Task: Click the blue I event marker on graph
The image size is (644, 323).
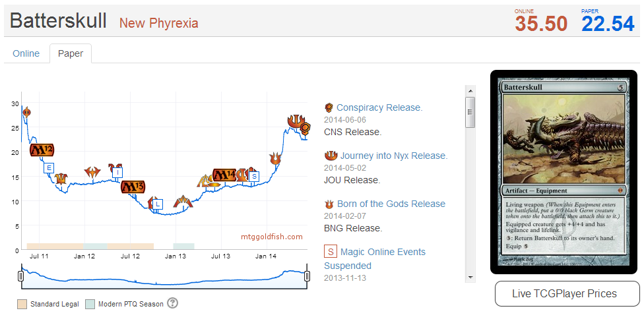Action: [117, 173]
